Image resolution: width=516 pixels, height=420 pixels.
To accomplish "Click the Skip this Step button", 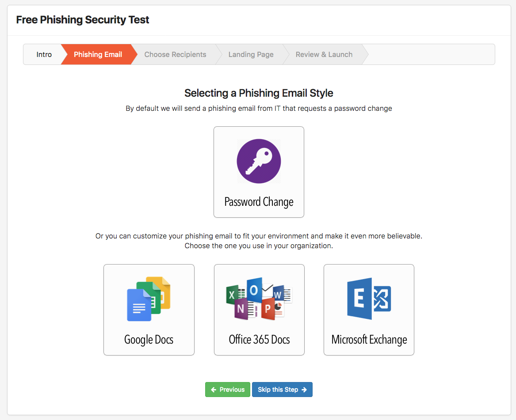I will (282, 390).
